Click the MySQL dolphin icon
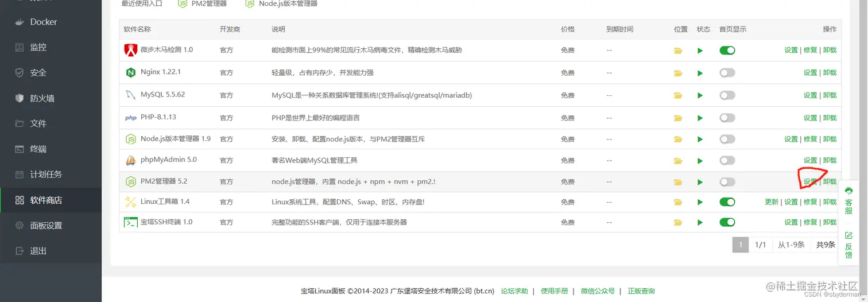 click(x=130, y=95)
